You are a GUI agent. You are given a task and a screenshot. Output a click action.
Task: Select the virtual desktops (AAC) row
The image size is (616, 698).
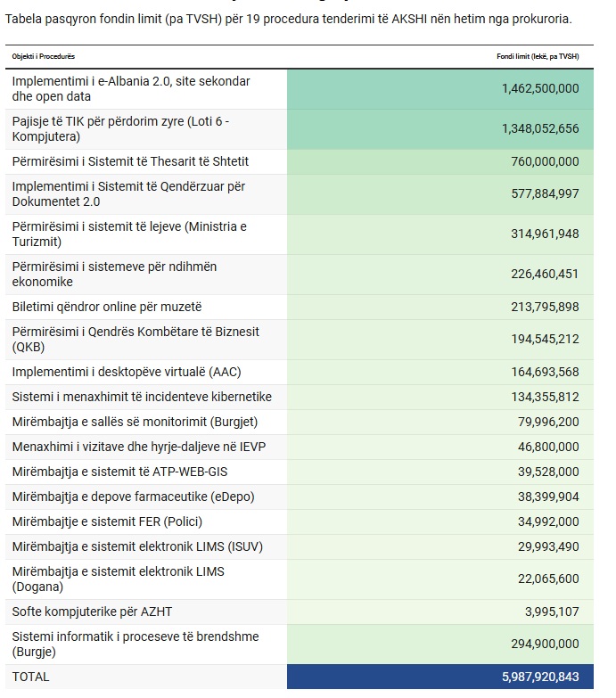coord(300,372)
